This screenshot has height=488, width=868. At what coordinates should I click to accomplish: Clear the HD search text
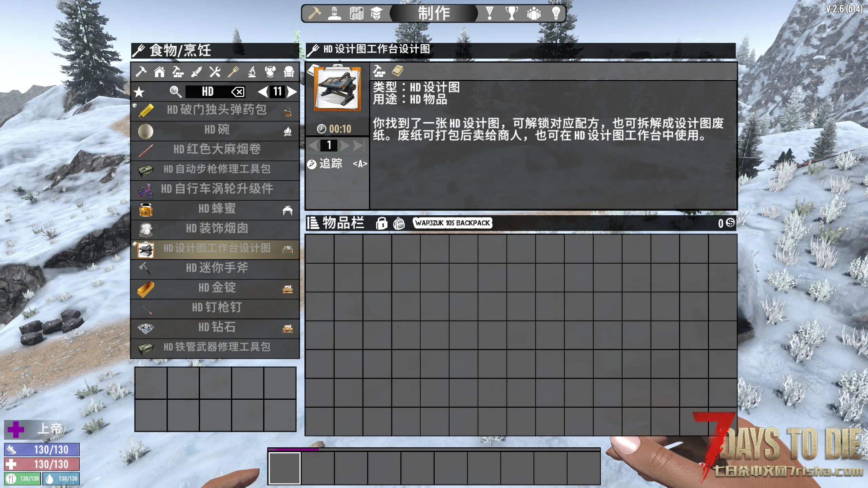(238, 91)
